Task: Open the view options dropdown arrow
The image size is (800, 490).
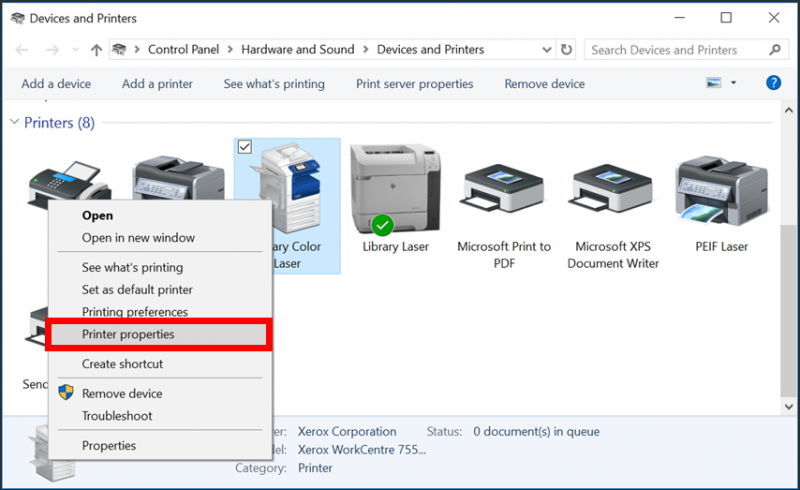Action: [734, 83]
